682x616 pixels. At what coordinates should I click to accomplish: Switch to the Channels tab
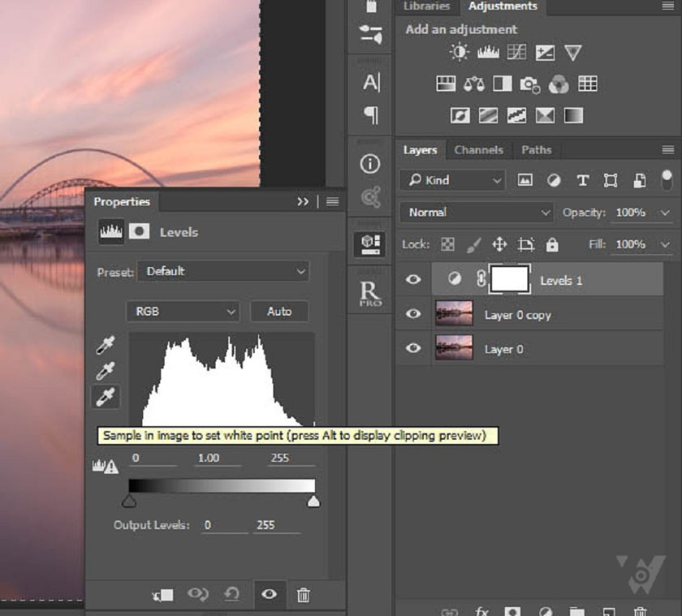point(479,150)
